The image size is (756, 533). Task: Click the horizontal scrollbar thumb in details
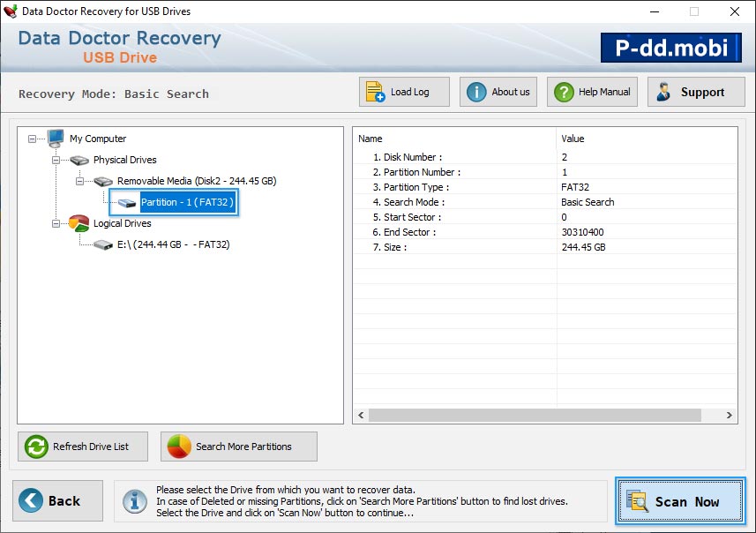(x=535, y=416)
